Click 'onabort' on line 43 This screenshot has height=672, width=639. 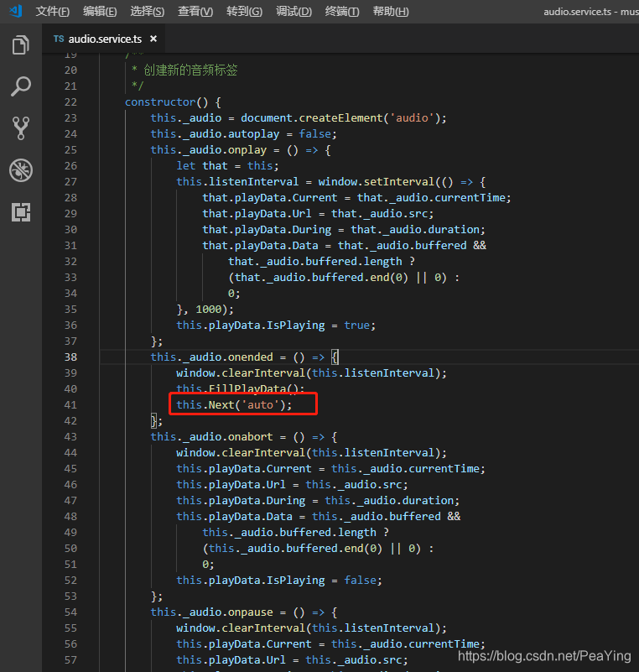pos(250,437)
